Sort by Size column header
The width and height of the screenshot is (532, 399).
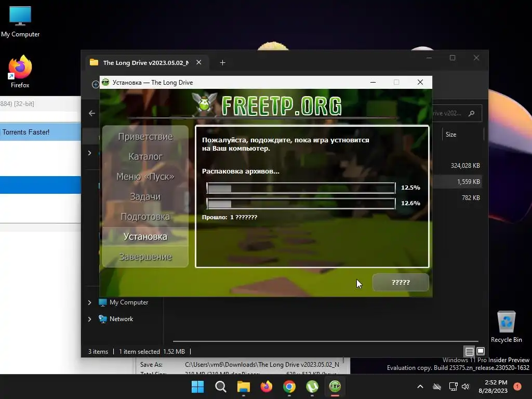[x=451, y=135]
